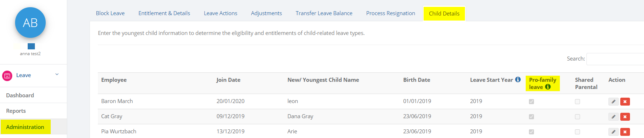Toggle Pia Wurtzbach's Pro-family leave checkbox
The image size is (644, 138).
[x=531, y=132]
